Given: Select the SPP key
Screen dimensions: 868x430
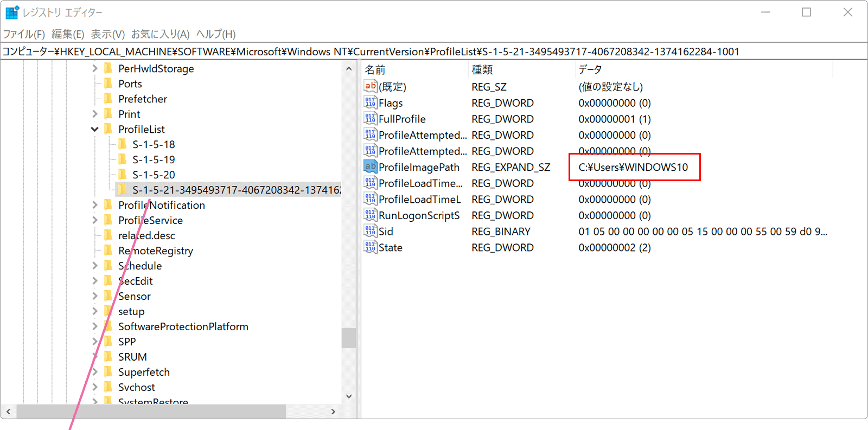Looking at the screenshot, I should (x=127, y=342).
